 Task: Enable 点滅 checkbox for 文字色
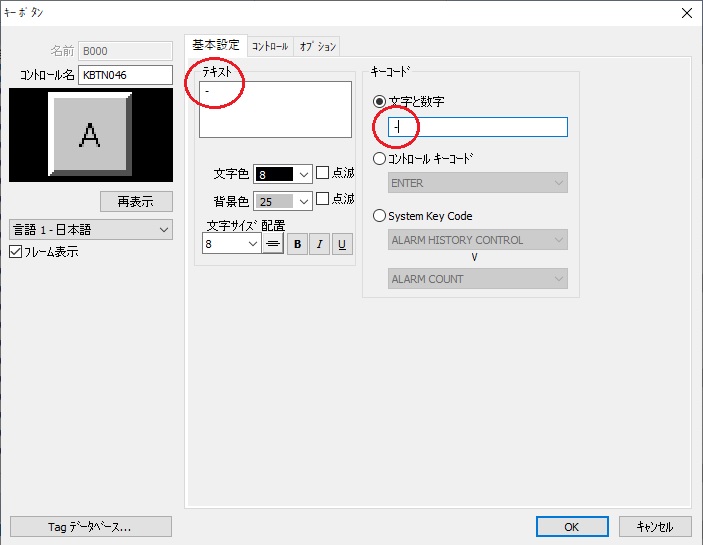pyautogui.click(x=322, y=173)
